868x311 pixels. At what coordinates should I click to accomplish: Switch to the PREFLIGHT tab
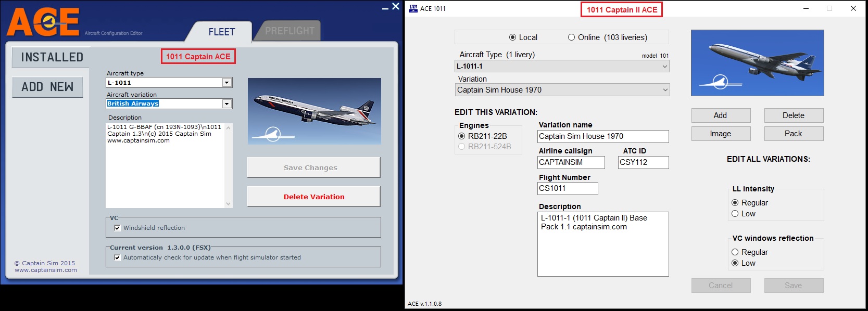[x=290, y=31]
